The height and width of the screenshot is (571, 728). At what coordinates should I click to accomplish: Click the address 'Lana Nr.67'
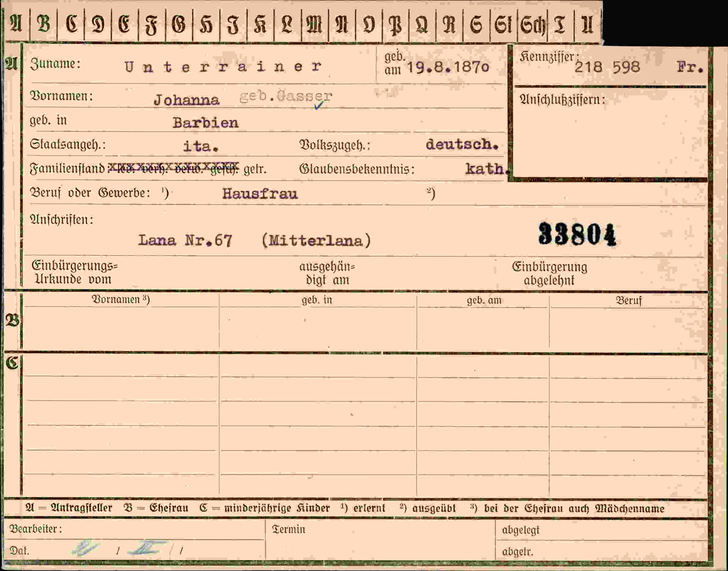click(x=185, y=241)
